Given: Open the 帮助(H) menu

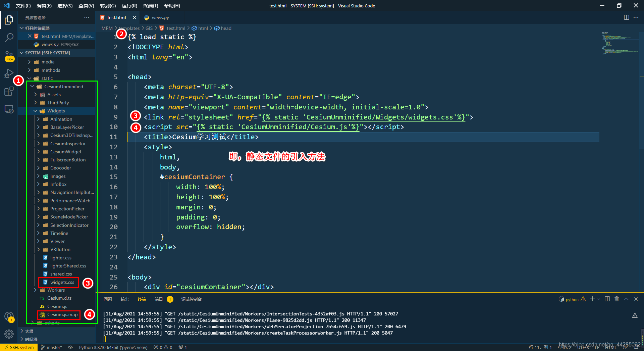Looking at the screenshot, I should point(172,6).
